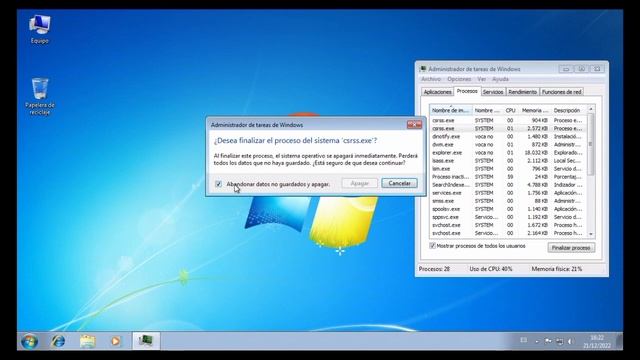Click the Task Manager window title icon
The height and width of the screenshot is (360, 640).
pyautogui.click(x=423, y=69)
